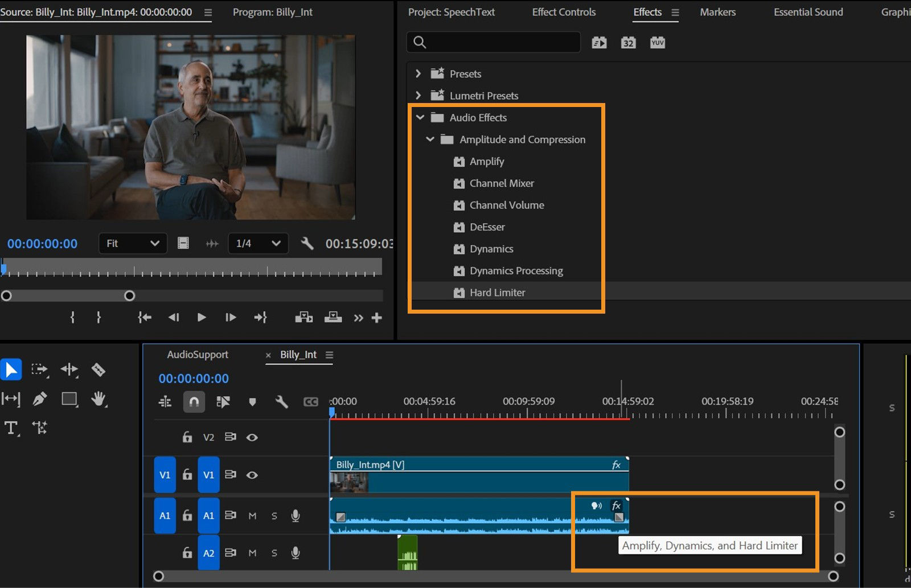This screenshot has width=911, height=588.
Task: Click the zoom scrollbar under the Source monitor
Action: [x=68, y=295]
